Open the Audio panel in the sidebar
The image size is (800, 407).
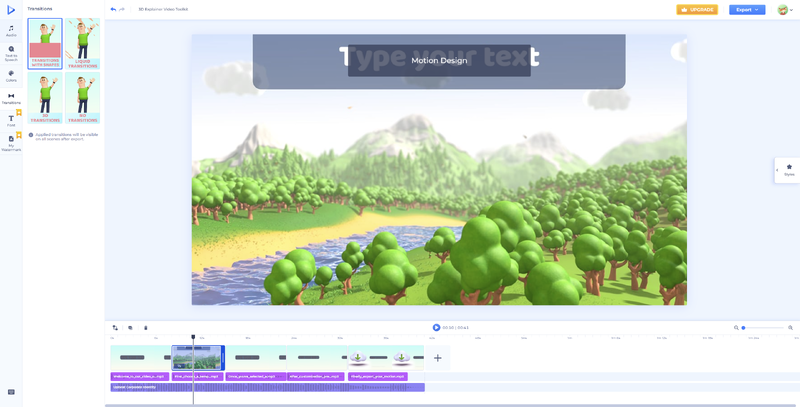click(11, 31)
